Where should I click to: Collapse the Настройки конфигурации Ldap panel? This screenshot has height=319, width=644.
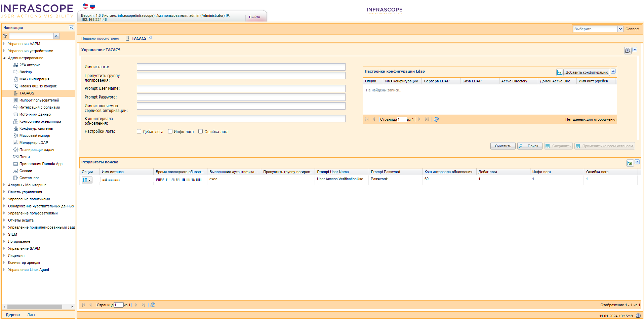click(x=613, y=71)
